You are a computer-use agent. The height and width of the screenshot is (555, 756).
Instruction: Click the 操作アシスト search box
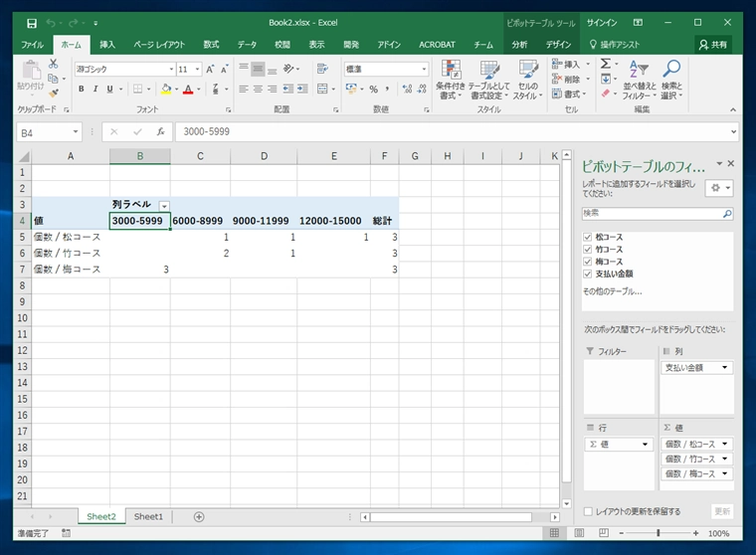click(615, 45)
